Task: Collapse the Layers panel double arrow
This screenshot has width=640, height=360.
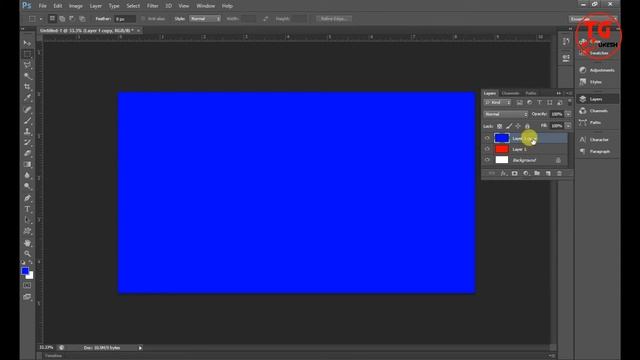Action: point(559,93)
